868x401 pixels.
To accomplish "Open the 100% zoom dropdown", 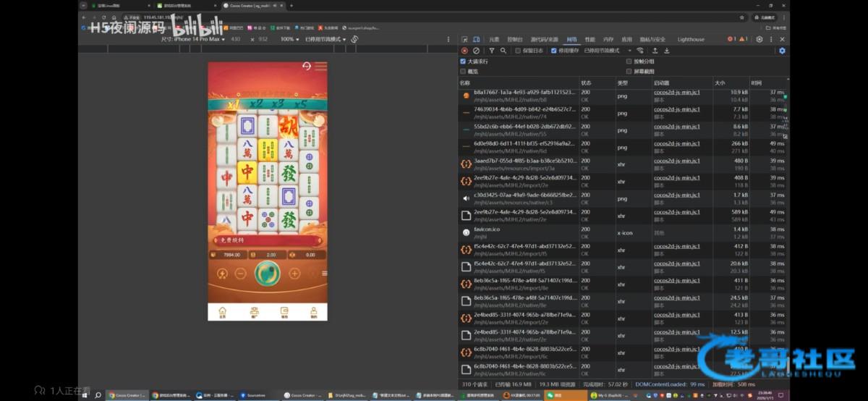I will click(290, 39).
